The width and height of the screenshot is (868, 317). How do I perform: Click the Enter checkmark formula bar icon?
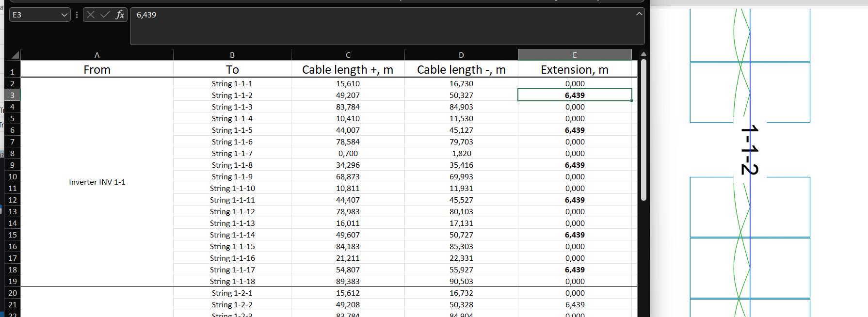[x=105, y=15]
